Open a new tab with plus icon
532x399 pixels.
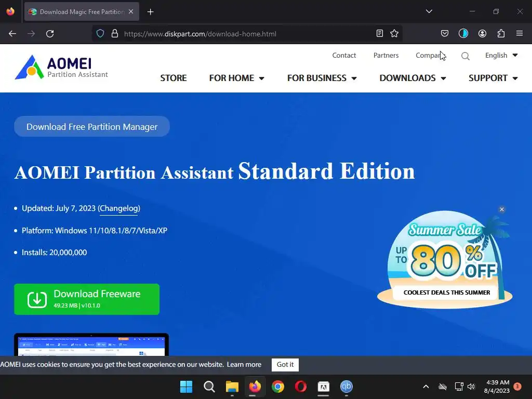coord(150,12)
